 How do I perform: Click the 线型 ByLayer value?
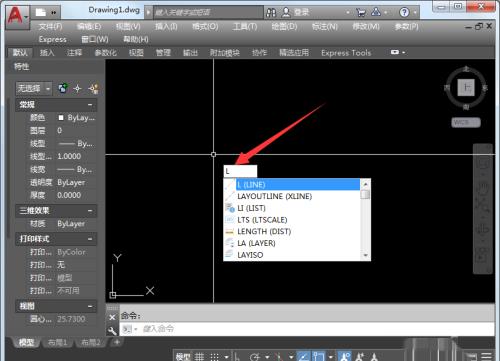(76, 144)
